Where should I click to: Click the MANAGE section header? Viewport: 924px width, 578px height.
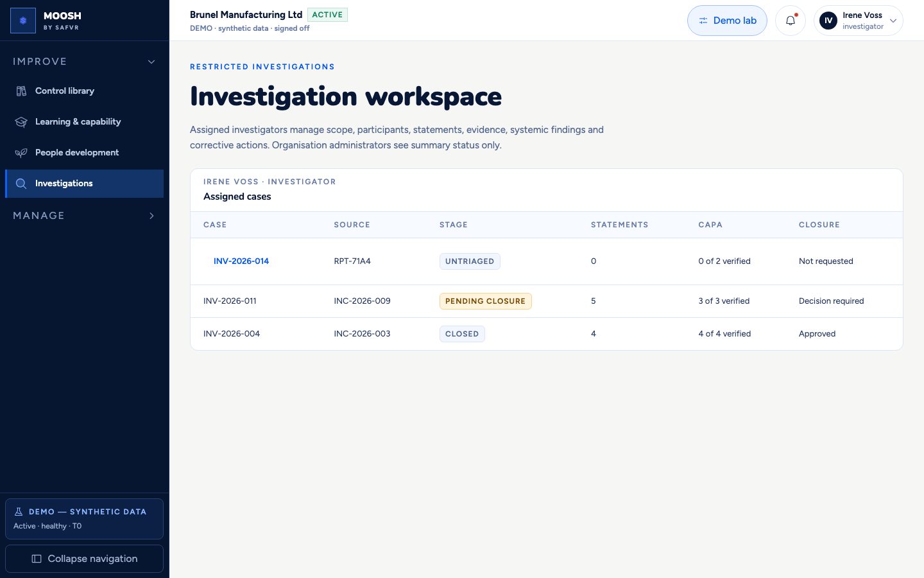(84, 216)
